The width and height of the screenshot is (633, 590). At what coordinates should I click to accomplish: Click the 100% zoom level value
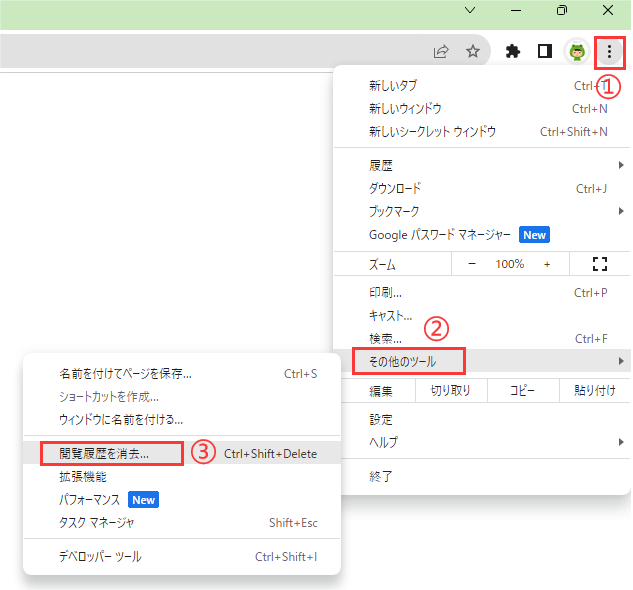tap(510, 264)
